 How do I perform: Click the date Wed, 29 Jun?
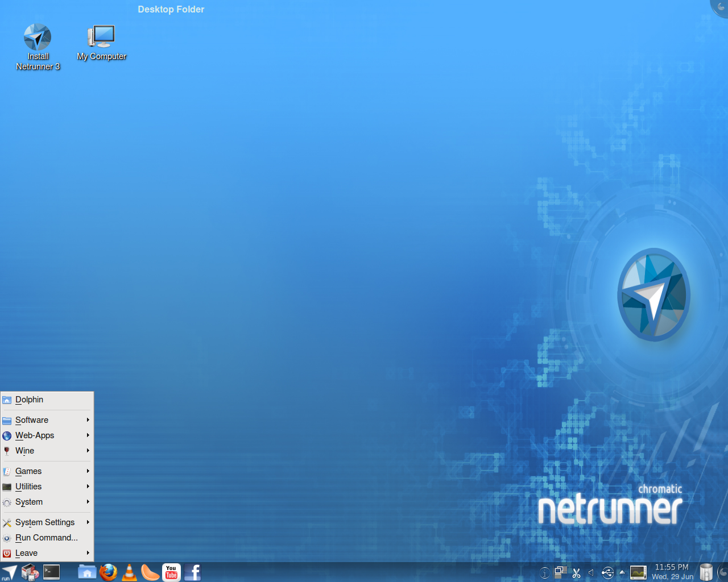pos(673,576)
